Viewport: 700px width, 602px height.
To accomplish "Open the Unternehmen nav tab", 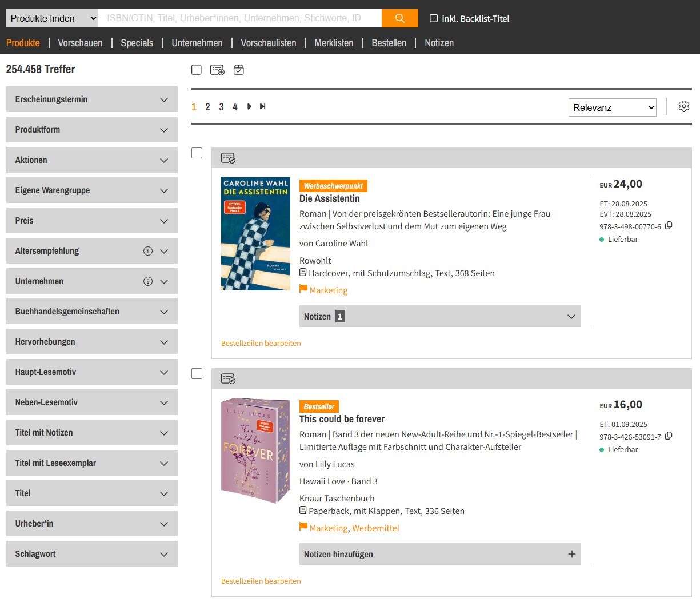I will tap(197, 43).
